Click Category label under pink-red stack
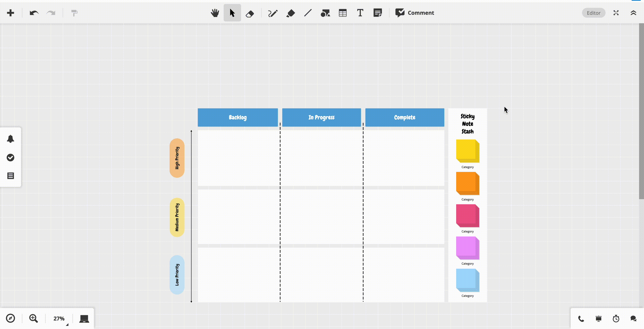Image resolution: width=644 pixels, height=329 pixels. click(468, 232)
